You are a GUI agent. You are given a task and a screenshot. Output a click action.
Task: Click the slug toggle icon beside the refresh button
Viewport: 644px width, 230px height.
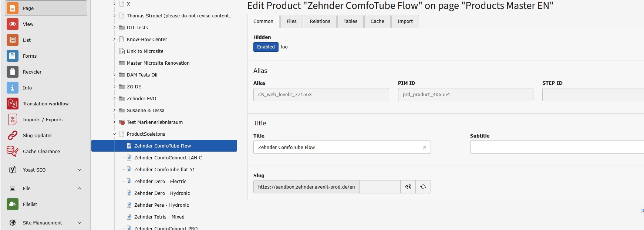click(x=408, y=187)
